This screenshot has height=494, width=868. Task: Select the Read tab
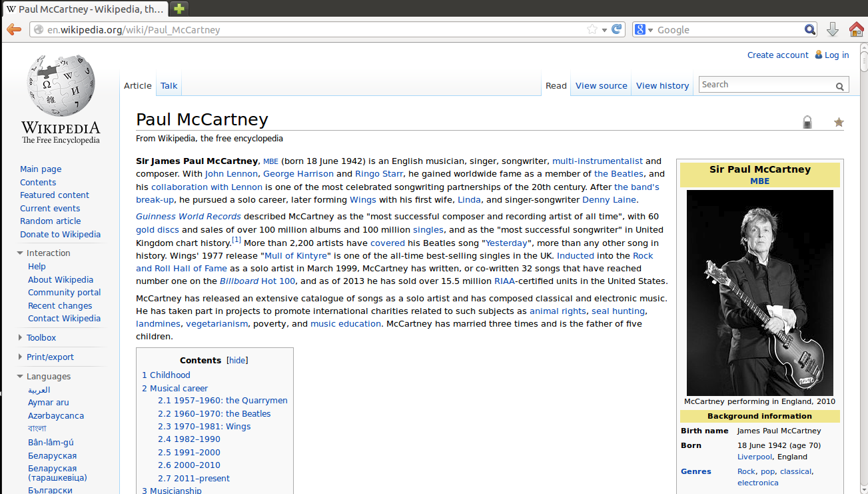coord(556,85)
